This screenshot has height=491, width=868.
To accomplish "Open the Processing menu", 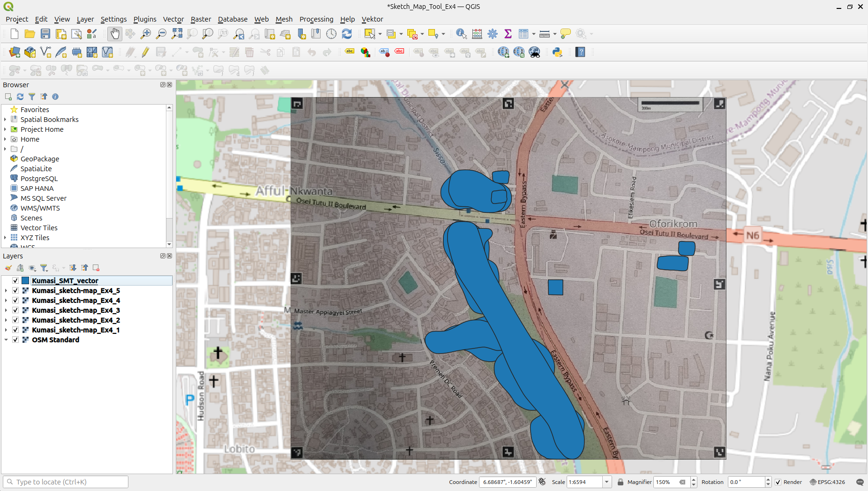I will point(316,19).
